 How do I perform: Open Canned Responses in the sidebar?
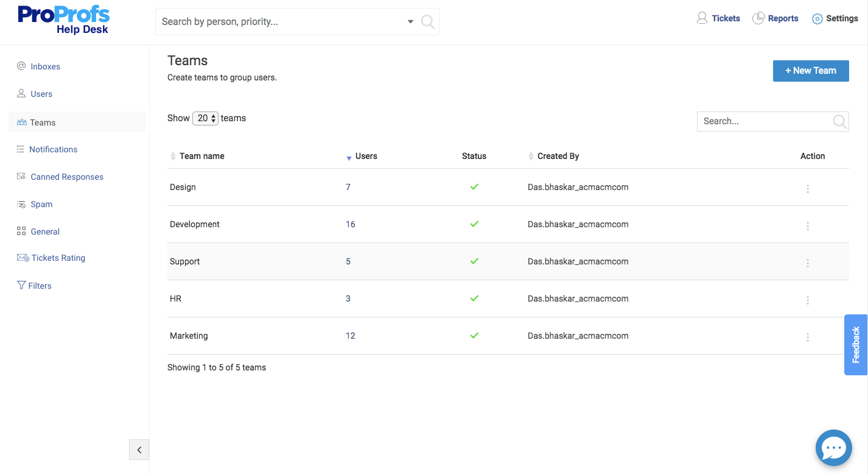pos(67,177)
